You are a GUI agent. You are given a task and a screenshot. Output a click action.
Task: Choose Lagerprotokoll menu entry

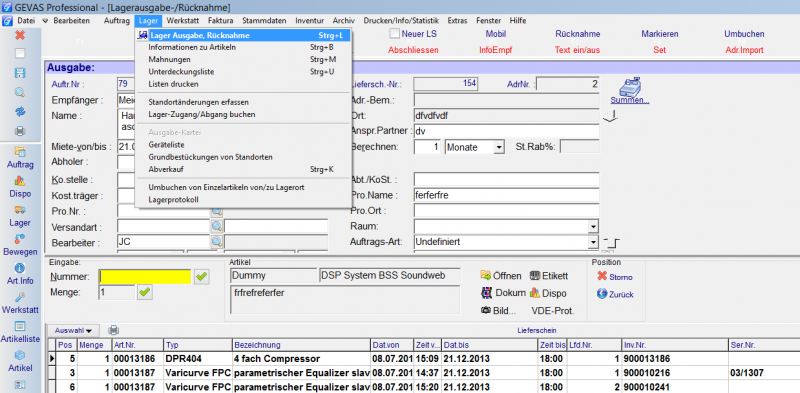(x=173, y=200)
